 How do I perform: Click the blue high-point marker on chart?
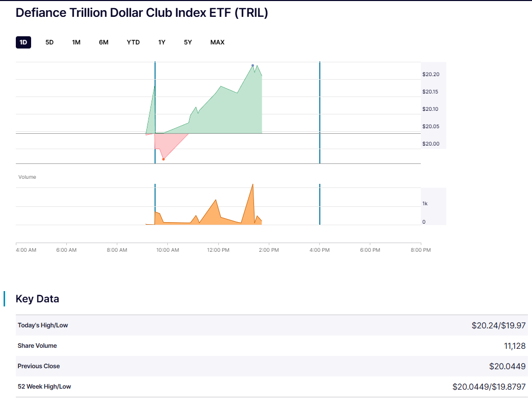click(x=252, y=65)
